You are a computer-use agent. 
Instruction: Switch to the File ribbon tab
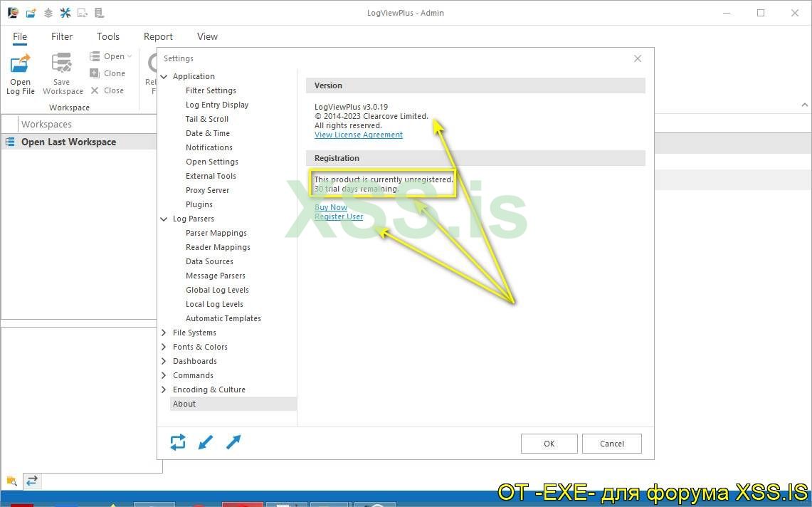(x=20, y=36)
